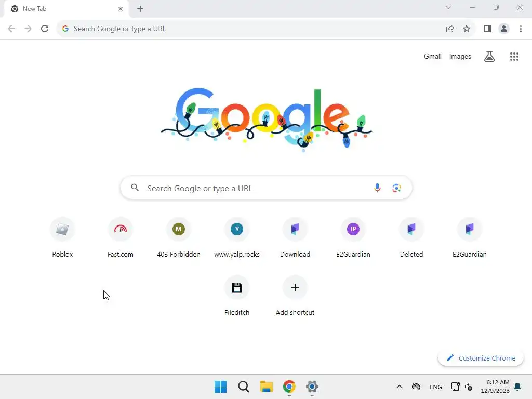Open Search Labs flask icon
The height and width of the screenshot is (399, 532).
point(489,57)
